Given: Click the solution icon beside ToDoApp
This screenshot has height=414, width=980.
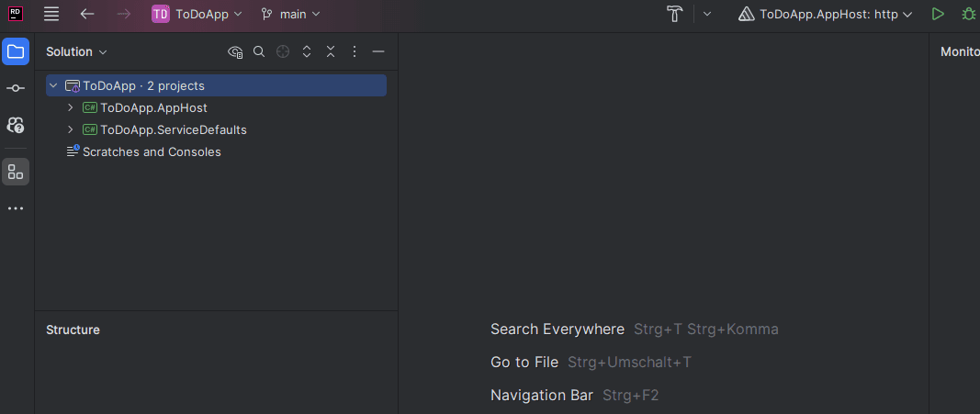Looking at the screenshot, I should [73, 86].
